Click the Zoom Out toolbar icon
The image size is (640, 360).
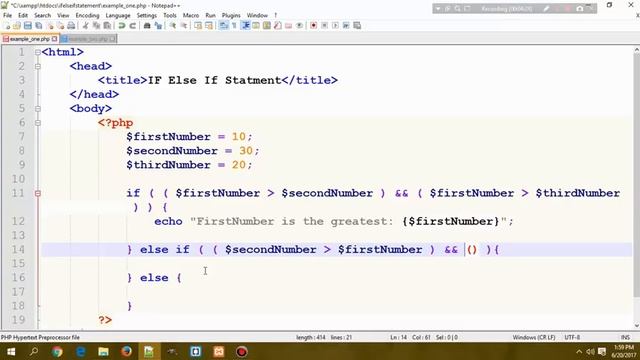(x=184, y=26)
